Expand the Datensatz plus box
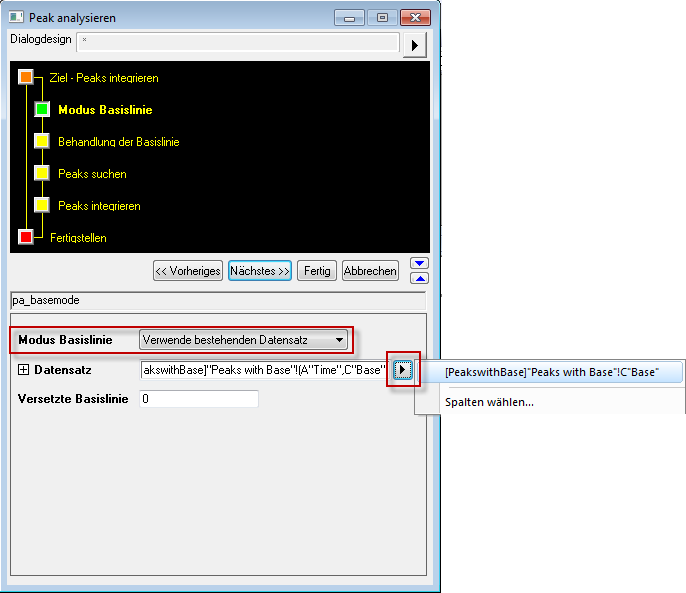This screenshot has width=686, height=593. pyautogui.click(x=23, y=370)
